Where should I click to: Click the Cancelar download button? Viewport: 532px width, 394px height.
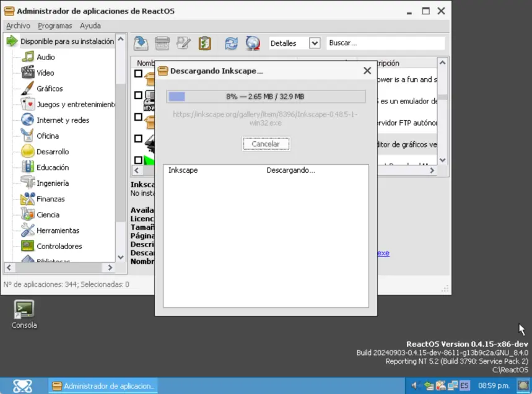tap(266, 144)
